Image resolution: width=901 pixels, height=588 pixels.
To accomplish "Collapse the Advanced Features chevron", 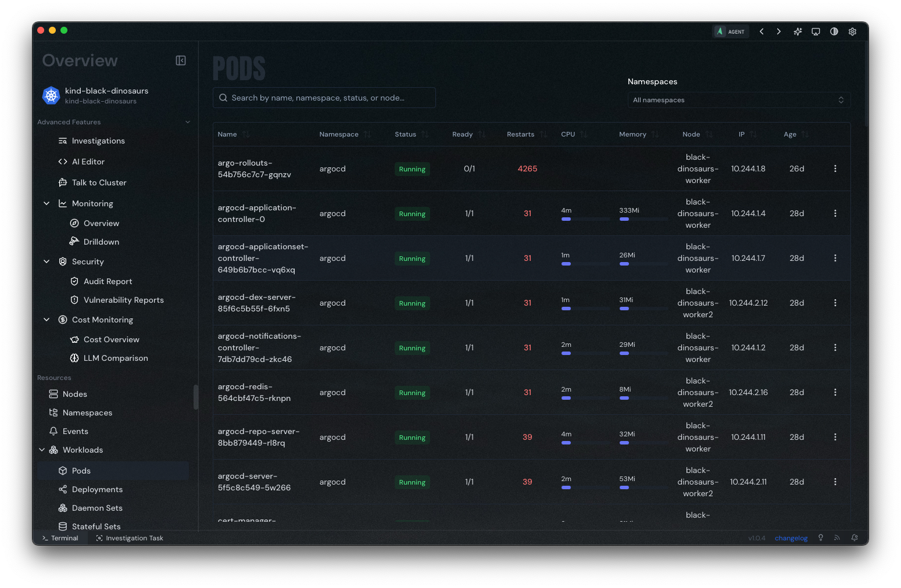I will [188, 122].
